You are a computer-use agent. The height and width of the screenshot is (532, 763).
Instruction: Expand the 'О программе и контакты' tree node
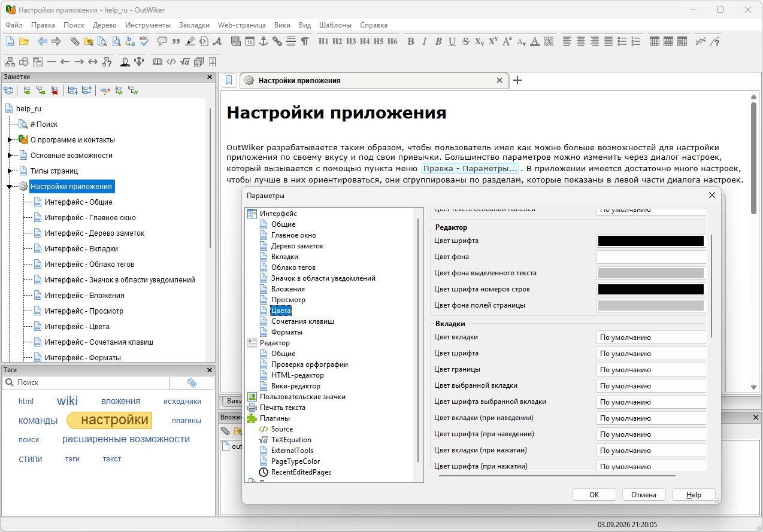[x=10, y=140]
